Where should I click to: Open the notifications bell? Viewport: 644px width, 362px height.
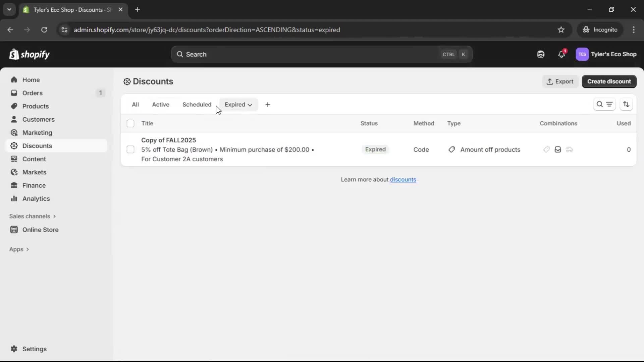tap(562, 54)
